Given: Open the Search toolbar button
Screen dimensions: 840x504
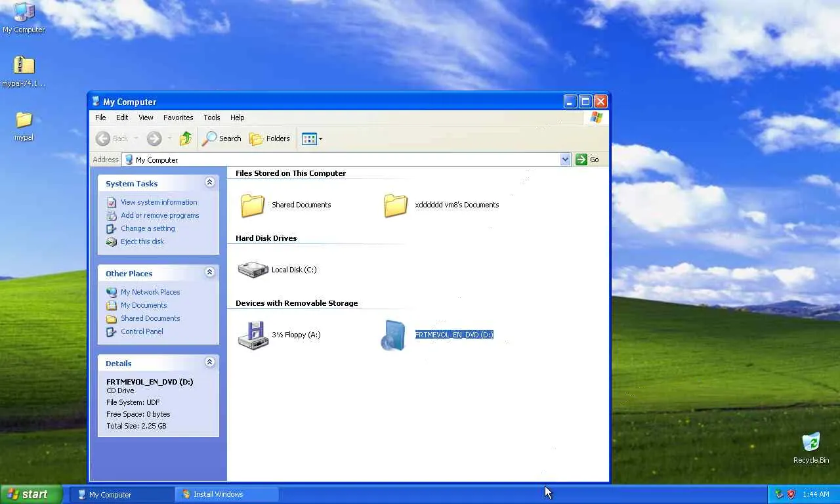Looking at the screenshot, I should coord(222,138).
